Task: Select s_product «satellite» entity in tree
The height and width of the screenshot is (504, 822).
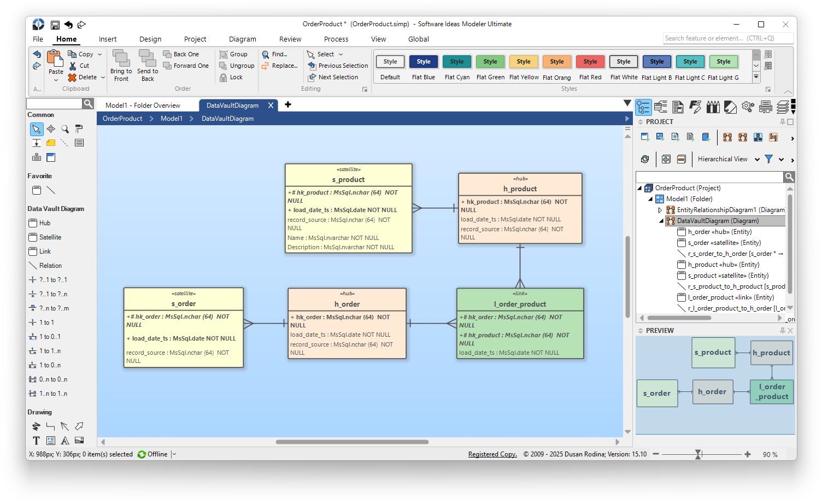Action: coord(723,276)
